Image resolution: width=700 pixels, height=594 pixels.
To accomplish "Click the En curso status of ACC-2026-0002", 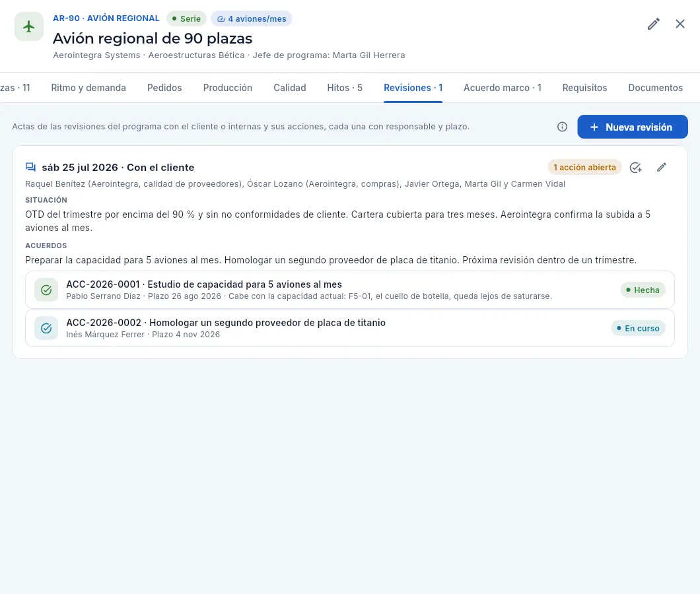I will coord(638,329).
